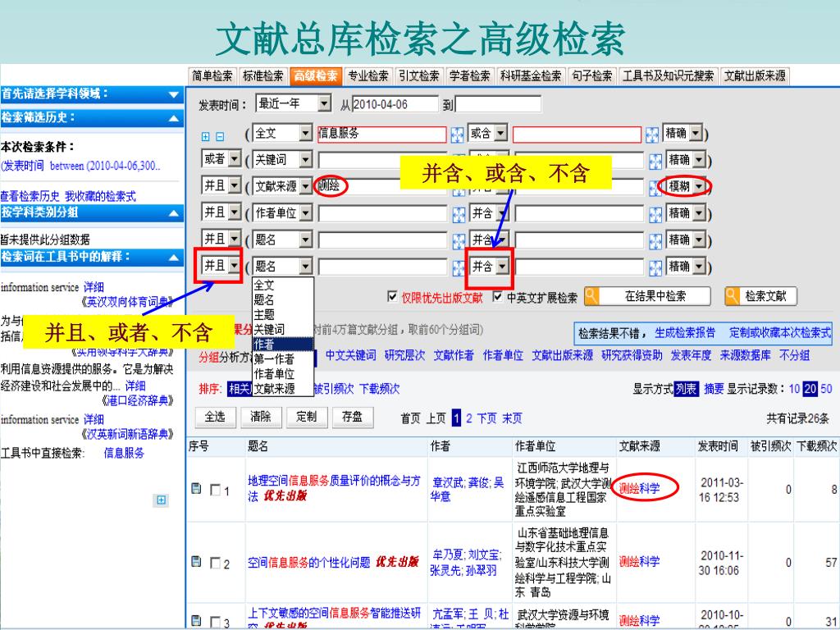
Task: Click the save icon beside result 1
Action: (196, 489)
